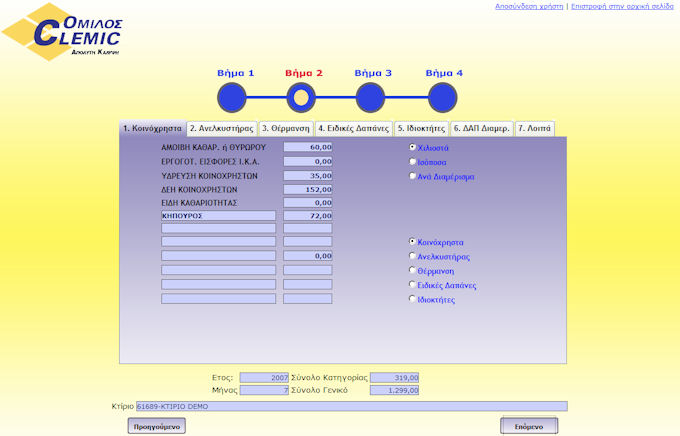The height and width of the screenshot is (436, 680).
Task: Choose the Ανά Διαμέρισμα radio option
Action: tap(412, 176)
